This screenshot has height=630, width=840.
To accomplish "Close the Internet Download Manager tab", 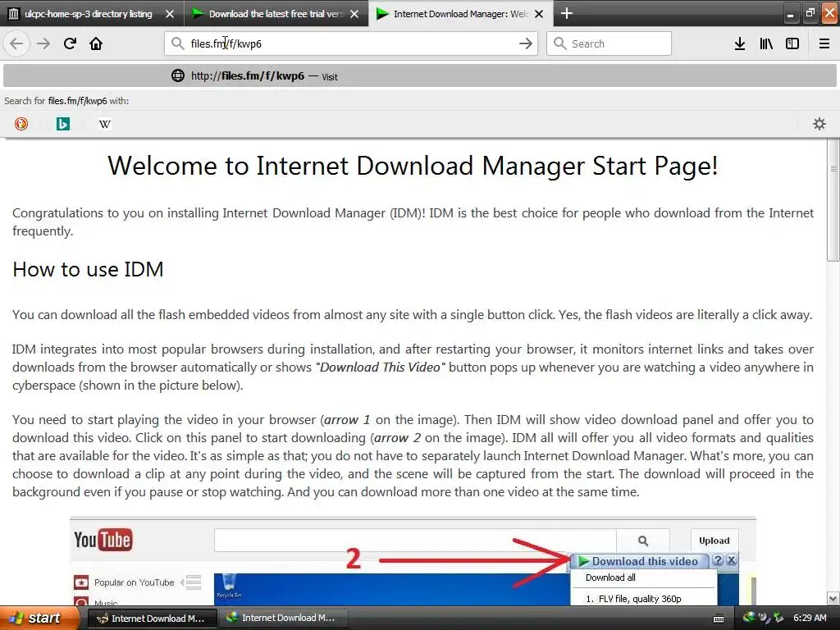I will click(x=540, y=14).
